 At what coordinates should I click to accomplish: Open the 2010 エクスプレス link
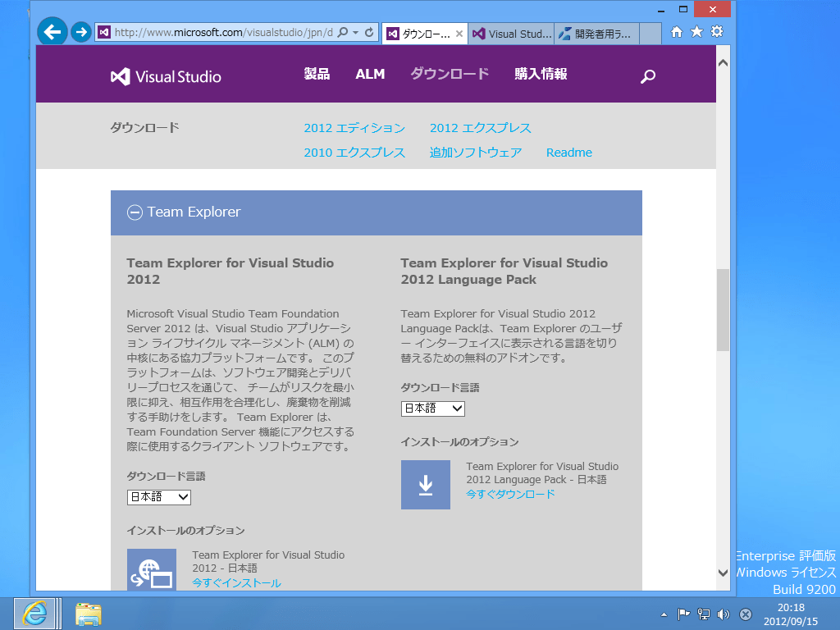[x=354, y=153]
